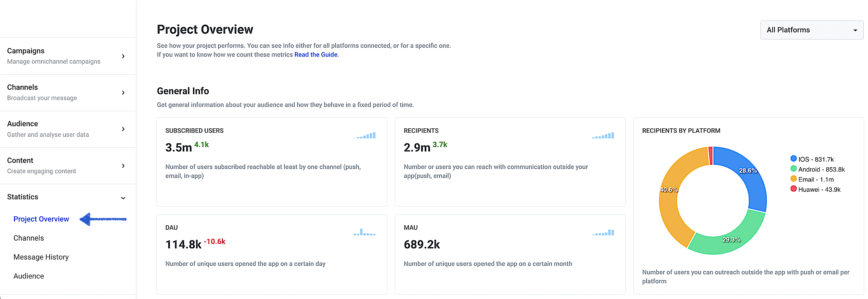868x299 pixels.
Task: Go to Audience under Statistics
Action: tap(29, 276)
